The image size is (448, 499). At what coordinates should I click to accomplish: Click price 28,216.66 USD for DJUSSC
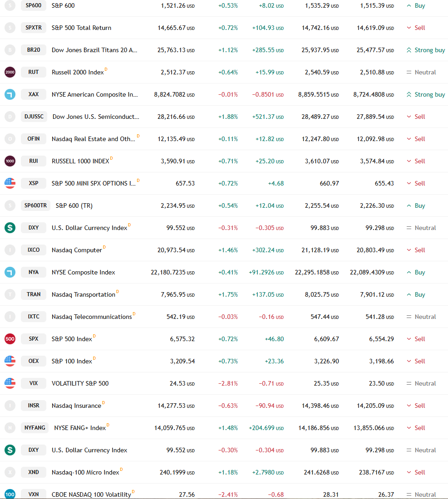(x=176, y=117)
